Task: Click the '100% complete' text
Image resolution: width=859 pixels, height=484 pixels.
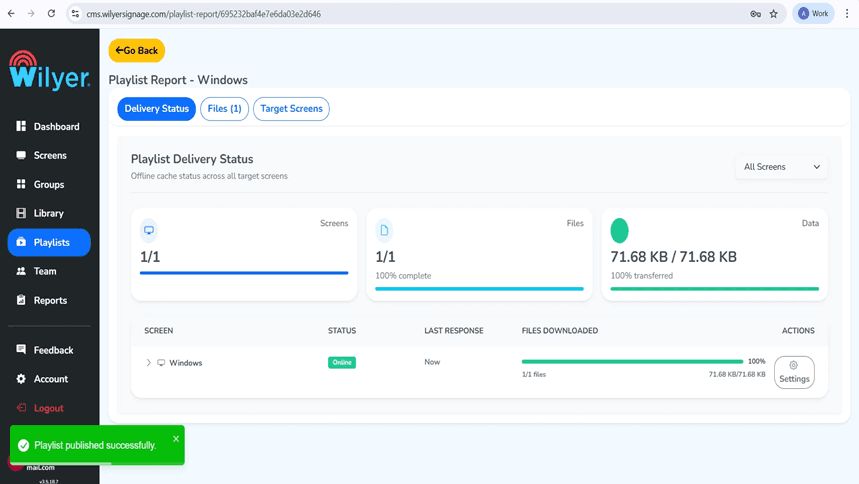Action: point(403,276)
